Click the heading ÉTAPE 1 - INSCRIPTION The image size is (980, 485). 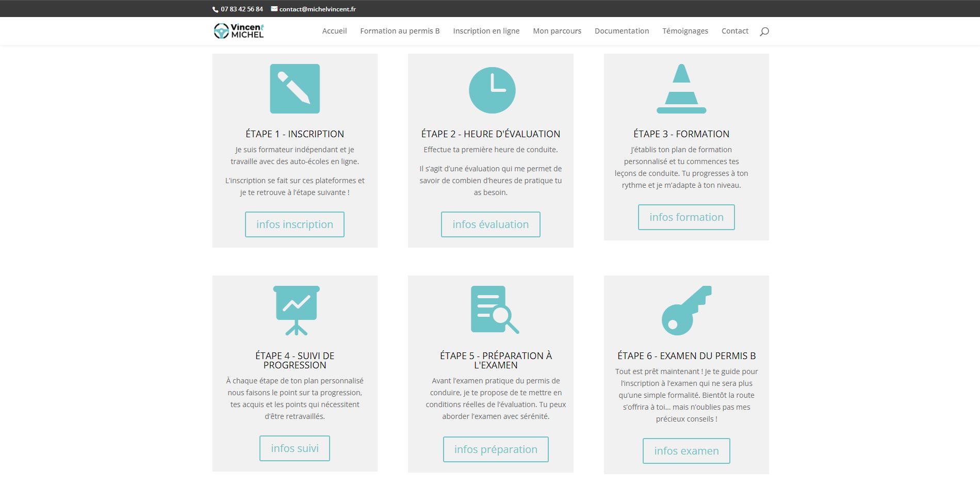click(x=295, y=134)
